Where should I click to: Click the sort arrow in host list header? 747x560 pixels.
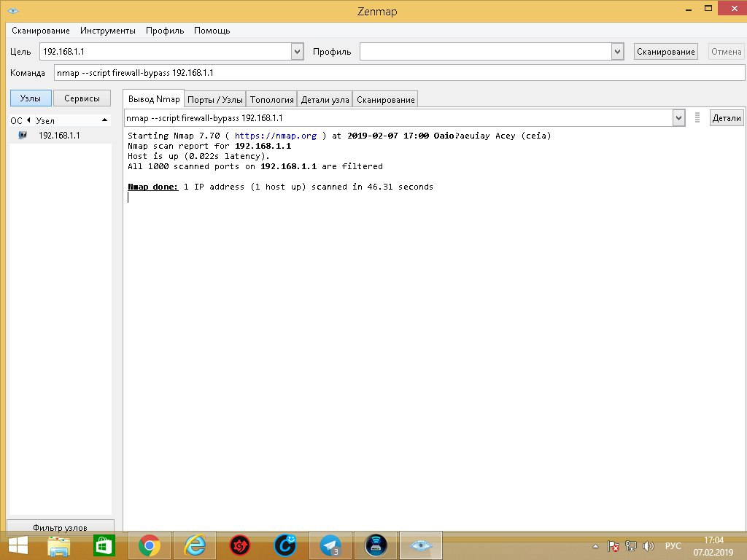pyautogui.click(x=105, y=120)
